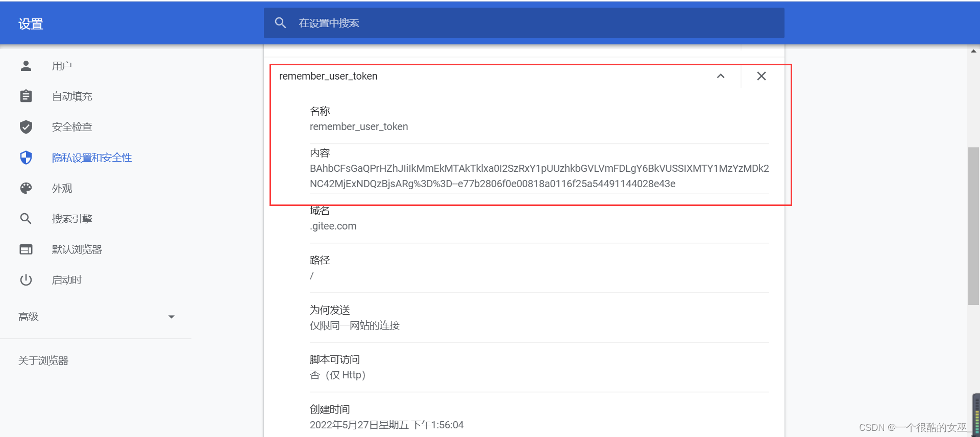Click the scrollbar up arrow
The width and height of the screenshot is (980, 437).
pos(973,51)
